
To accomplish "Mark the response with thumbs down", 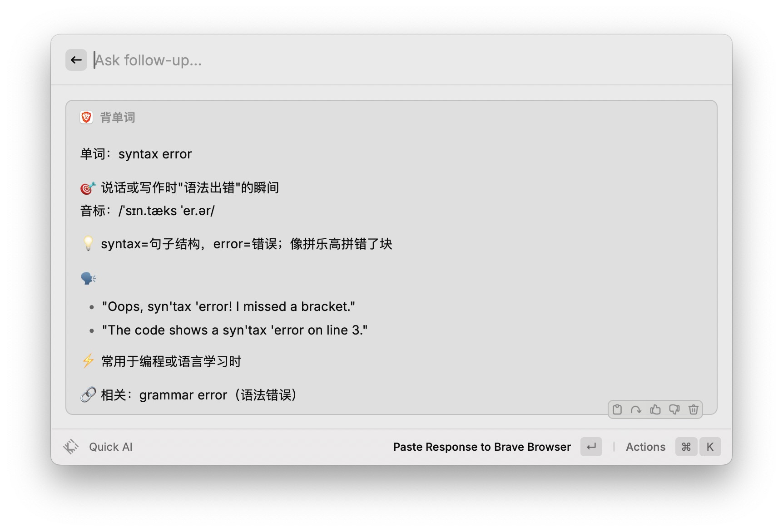I will [x=674, y=409].
